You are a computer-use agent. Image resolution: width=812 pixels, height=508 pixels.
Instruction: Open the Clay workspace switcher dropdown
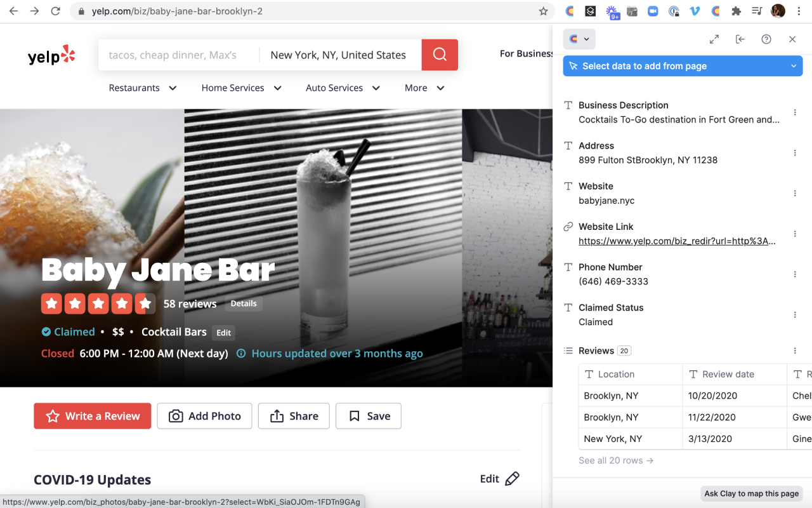click(579, 39)
